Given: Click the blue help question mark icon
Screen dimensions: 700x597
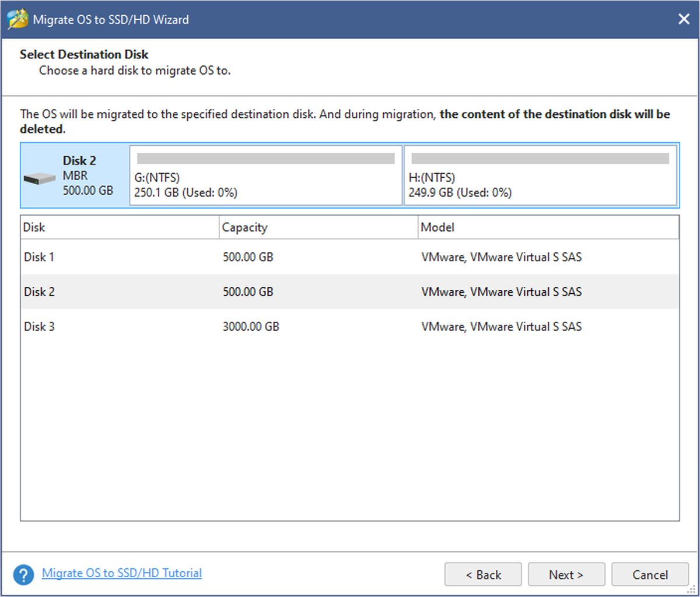Looking at the screenshot, I should pos(23,574).
